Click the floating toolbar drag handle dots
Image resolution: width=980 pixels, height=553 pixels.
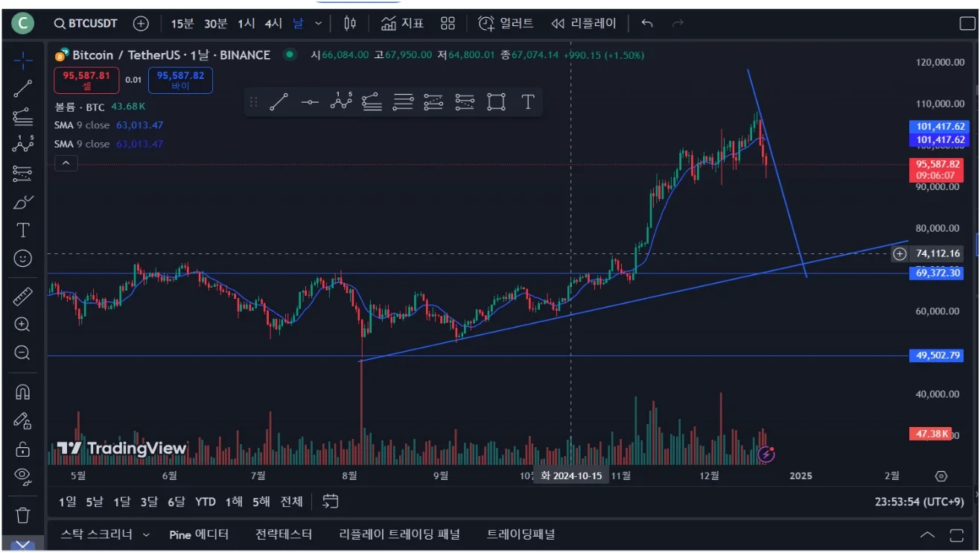pyautogui.click(x=253, y=102)
